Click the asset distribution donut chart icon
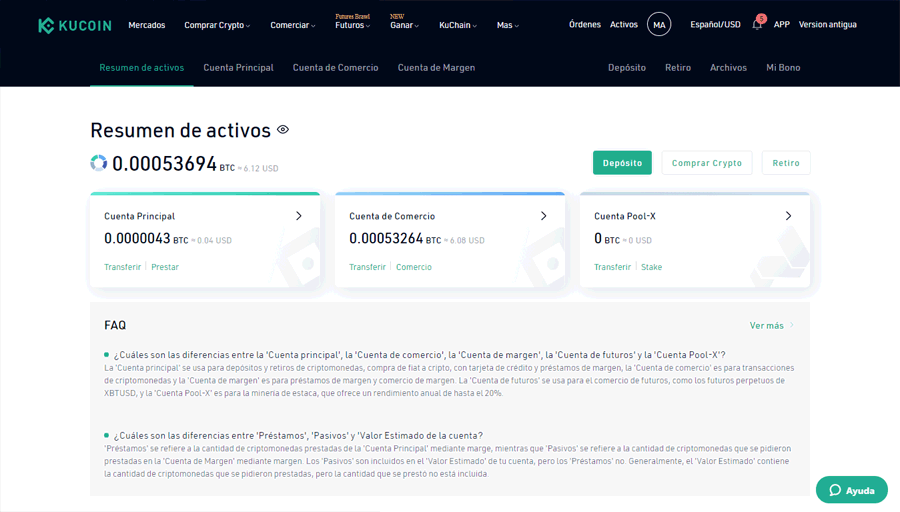Viewport: 900px width, 512px height. pos(99,163)
